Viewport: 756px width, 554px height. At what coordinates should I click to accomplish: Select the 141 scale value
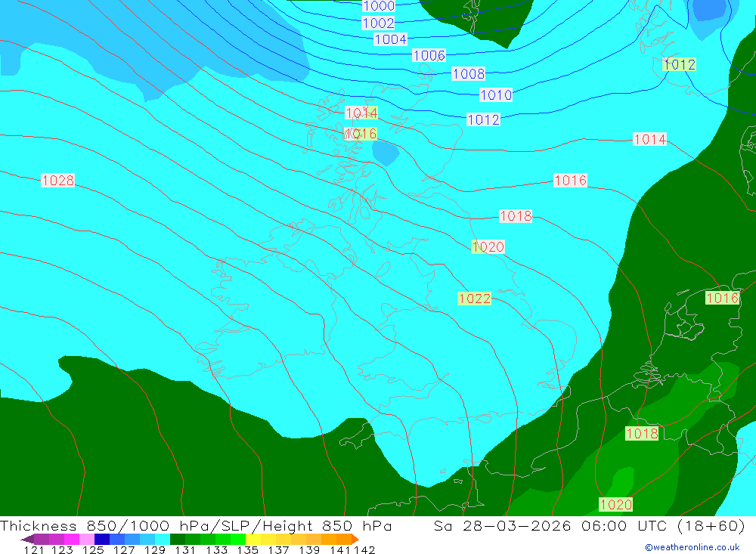pos(340,550)
